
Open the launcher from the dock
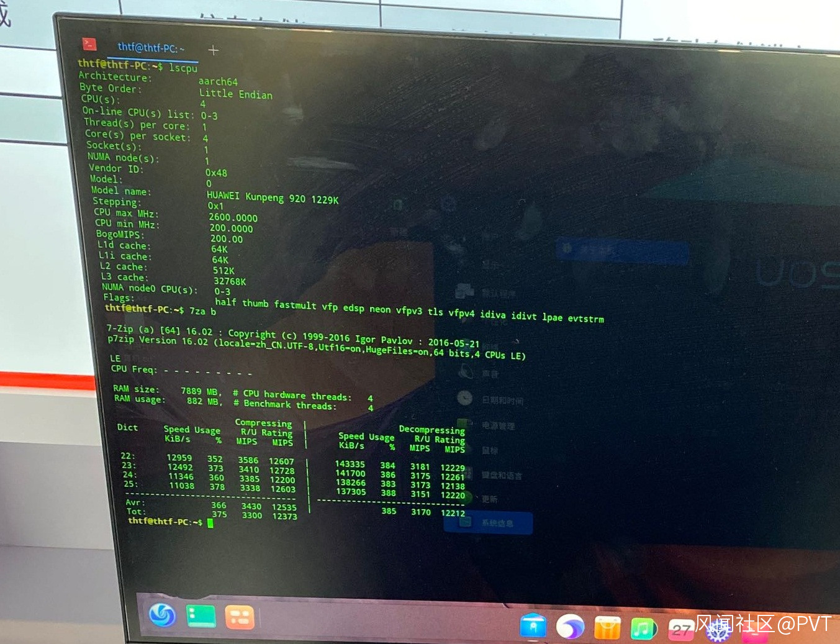162,615
